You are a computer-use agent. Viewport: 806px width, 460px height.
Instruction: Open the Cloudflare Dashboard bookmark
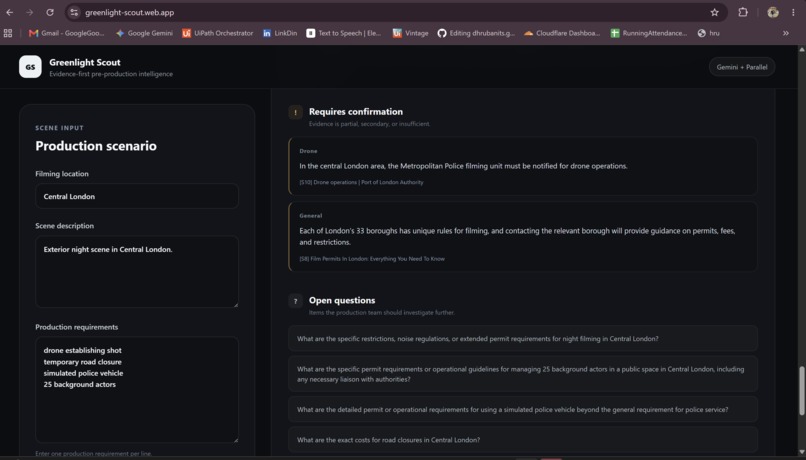tap(562, 33)
